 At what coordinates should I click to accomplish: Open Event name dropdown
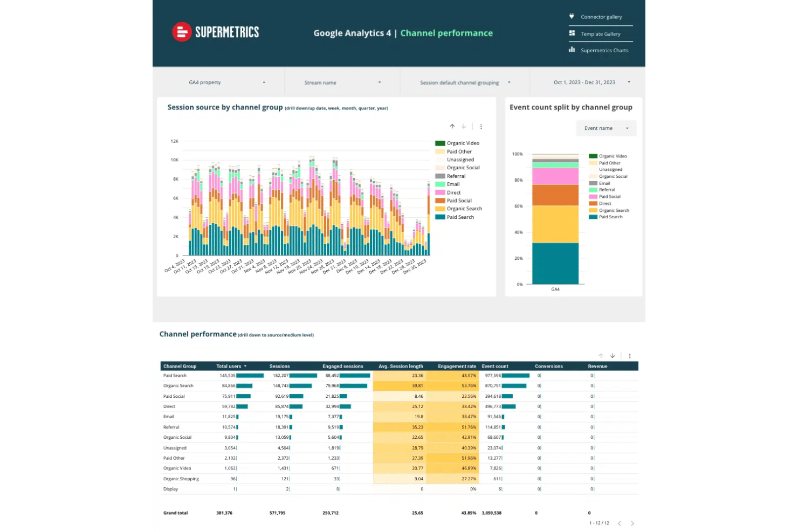pos(606,128)
